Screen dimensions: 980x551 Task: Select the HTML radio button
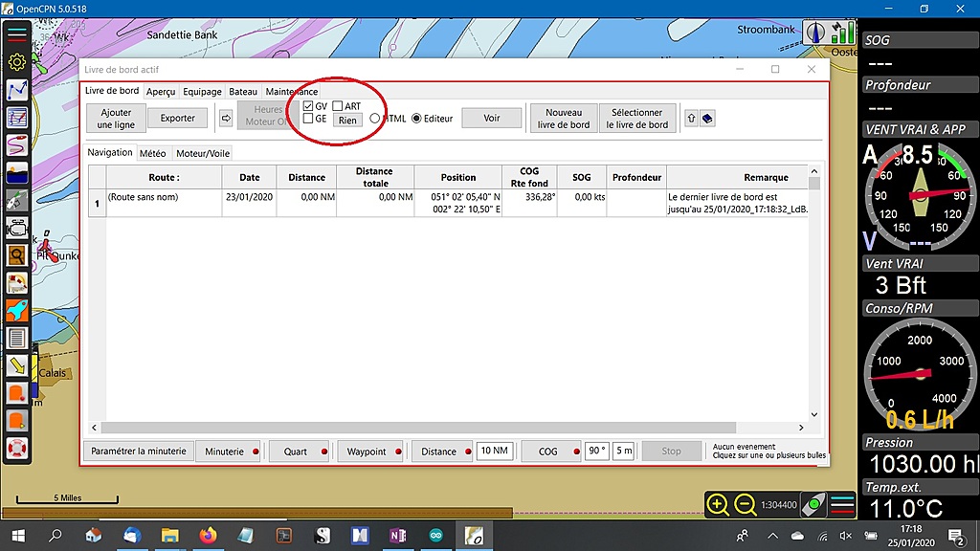coord(374,118)
